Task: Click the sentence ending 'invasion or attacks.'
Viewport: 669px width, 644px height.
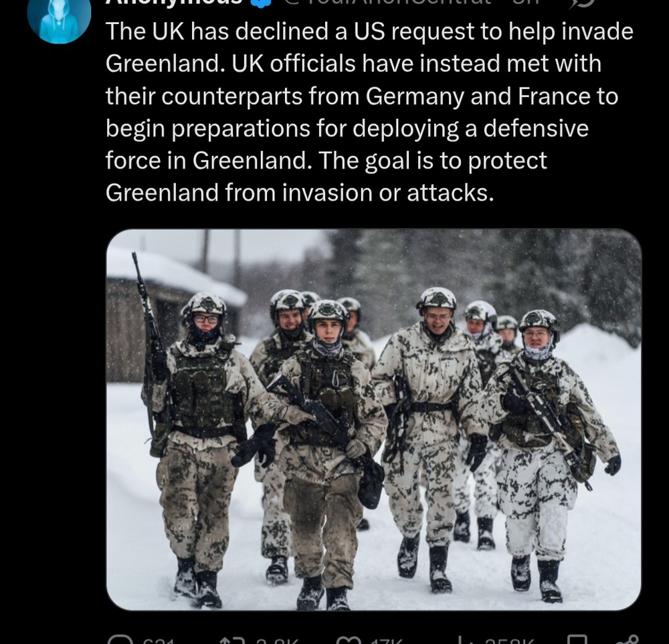Action: coord(300,193)
